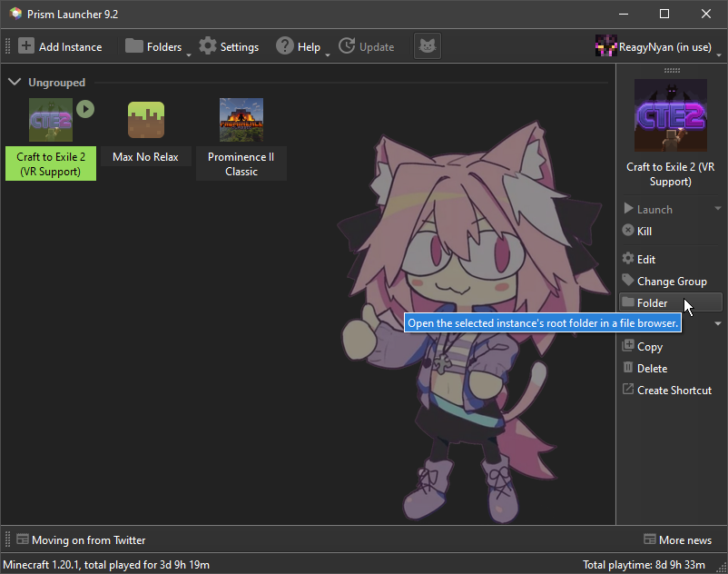This screenshot has height=574, width=728.
Task: Click the Craft to Exile 2 (VR Support) label
Action: coord(51,163)
